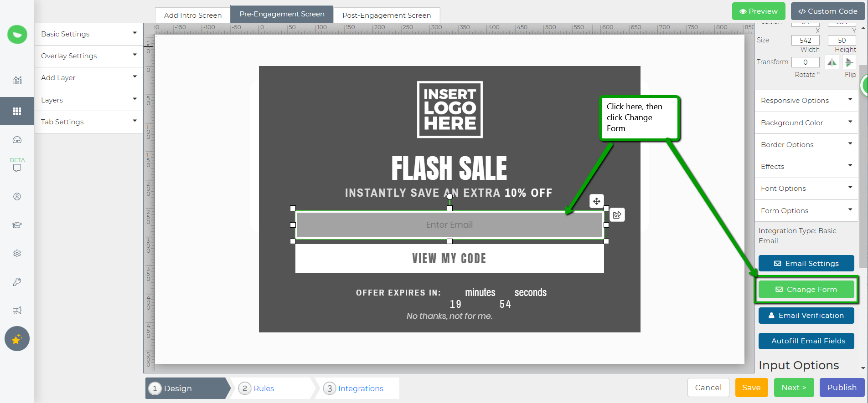Viewport: 868px width, 403px height.
Task: Open the analytics chart icon in the sidebar
Action: coord(17,81)
